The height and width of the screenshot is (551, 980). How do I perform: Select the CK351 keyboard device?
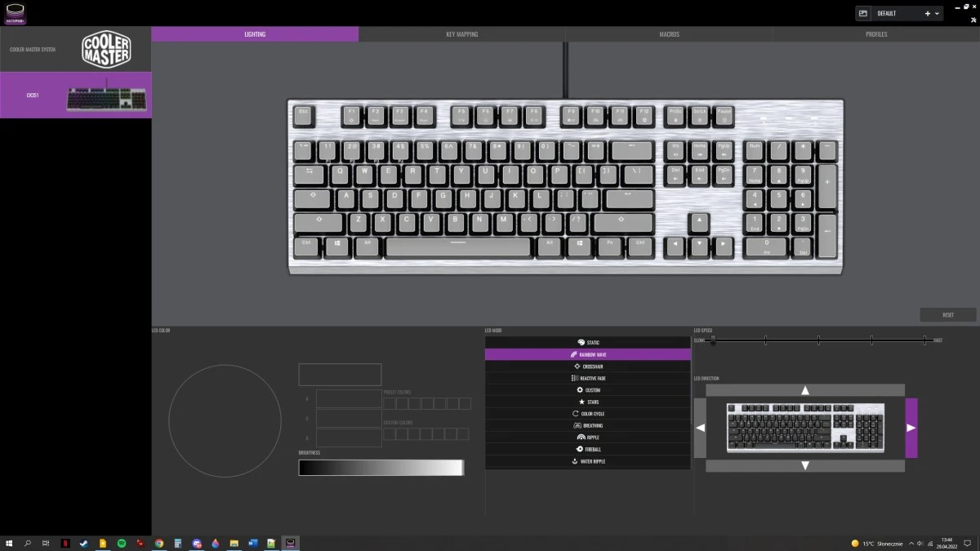coord(75,95)
